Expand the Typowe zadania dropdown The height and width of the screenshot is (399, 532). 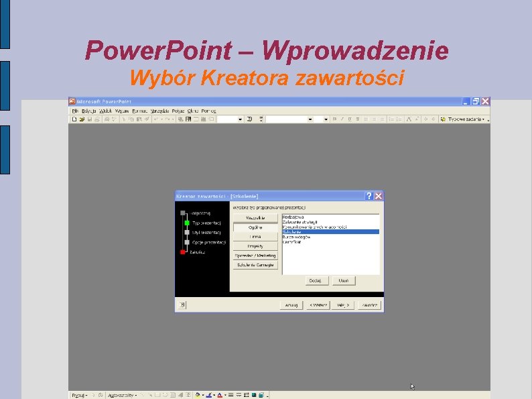pyautogui.click(x=484, y=119)
